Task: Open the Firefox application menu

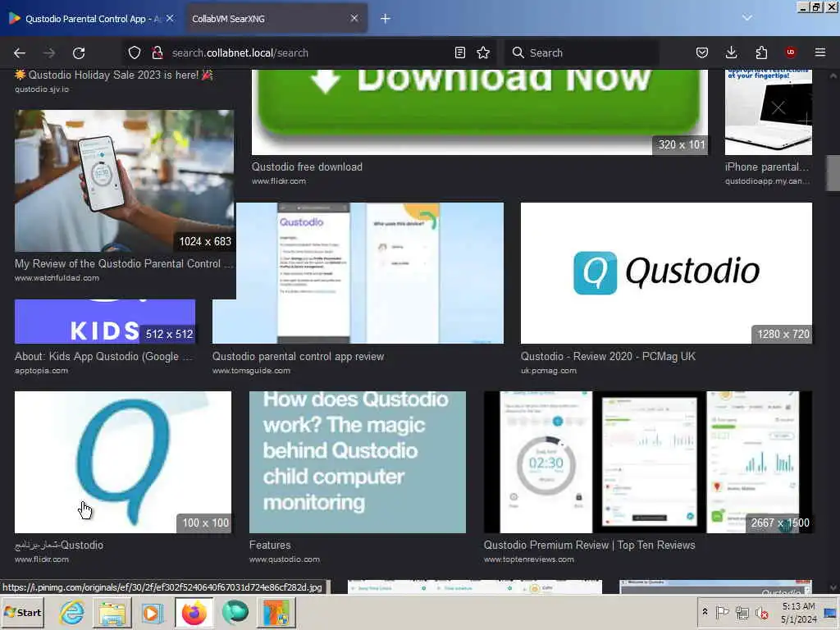Action: [x=820, y=52]
